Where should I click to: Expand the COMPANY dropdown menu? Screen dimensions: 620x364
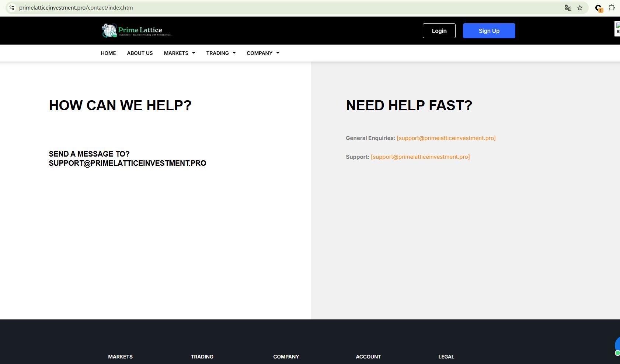pyautogui.click(x=263, y=53)
